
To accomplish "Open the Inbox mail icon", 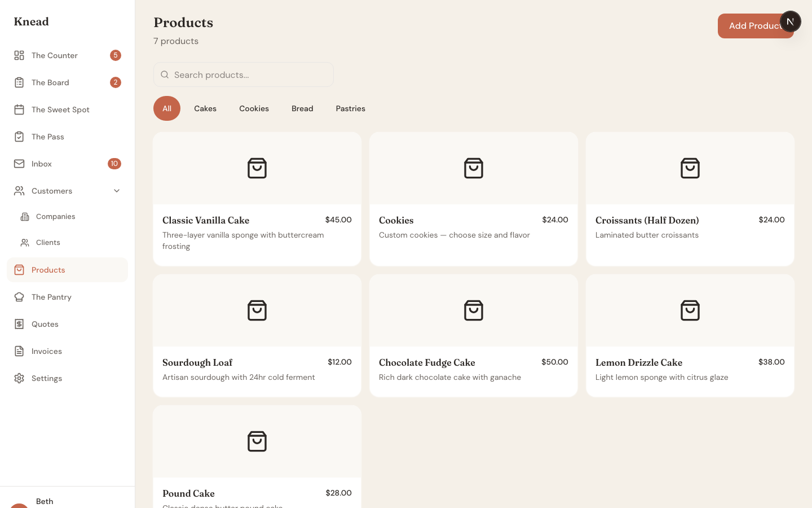I will (19, 164).
